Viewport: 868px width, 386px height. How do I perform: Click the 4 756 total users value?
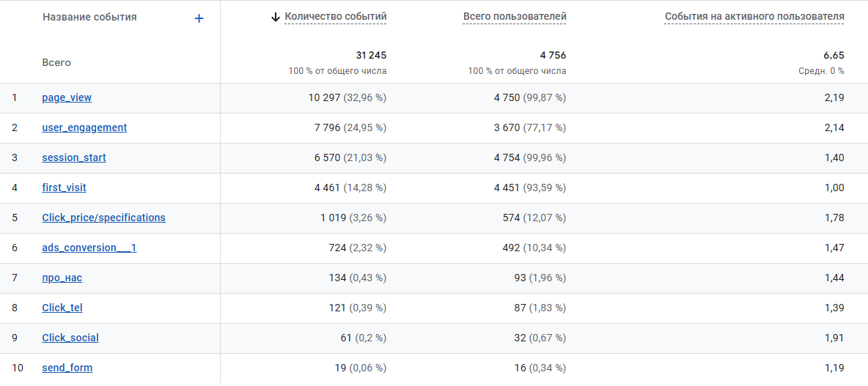click(553, 55)
